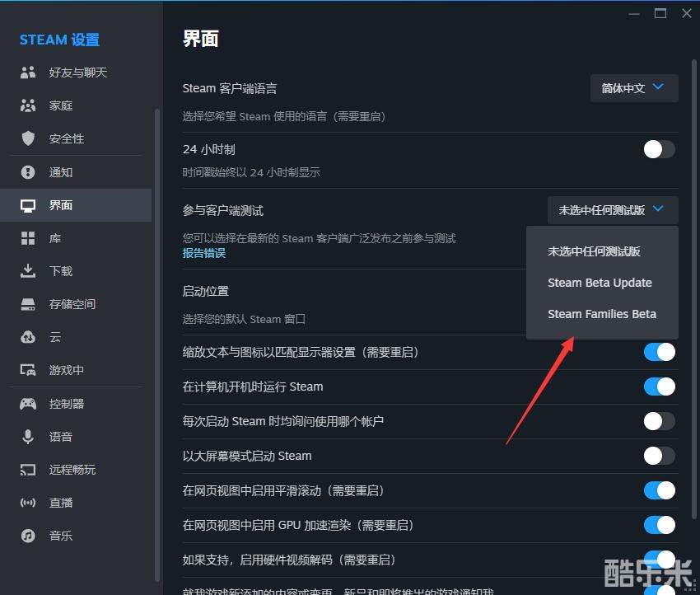Expand the 简体中文 language dropdown
The image size is (700, 595).
(633, 88)
